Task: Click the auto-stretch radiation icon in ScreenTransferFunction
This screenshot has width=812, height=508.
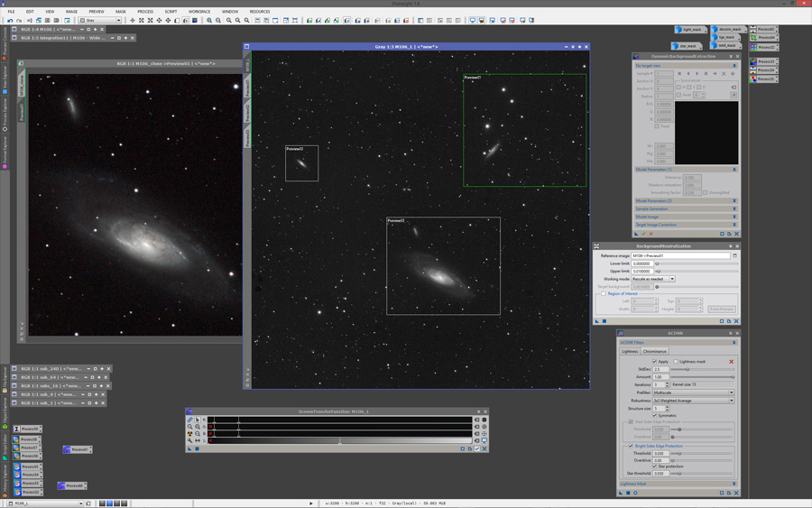Action: (x=189, y=434)
